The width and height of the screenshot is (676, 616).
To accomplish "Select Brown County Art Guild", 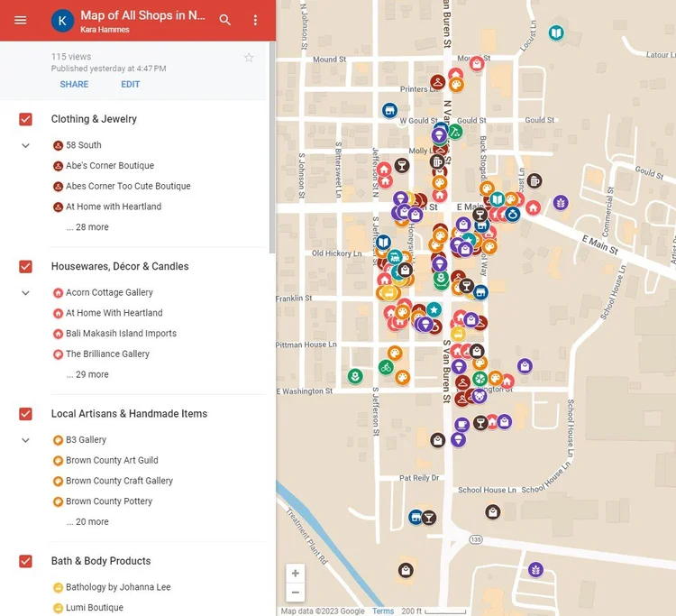I will click(x=112, y=461).
